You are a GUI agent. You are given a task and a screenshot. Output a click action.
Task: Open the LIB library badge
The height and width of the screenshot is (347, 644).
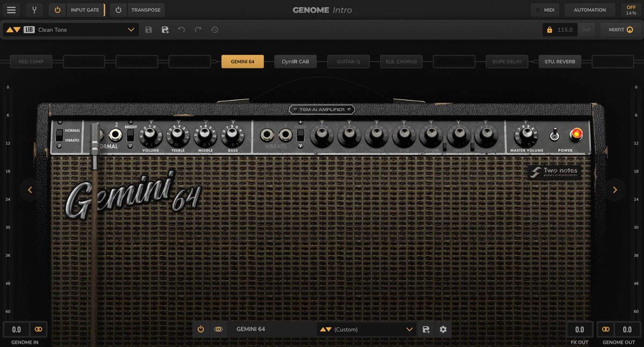(29, 30)
